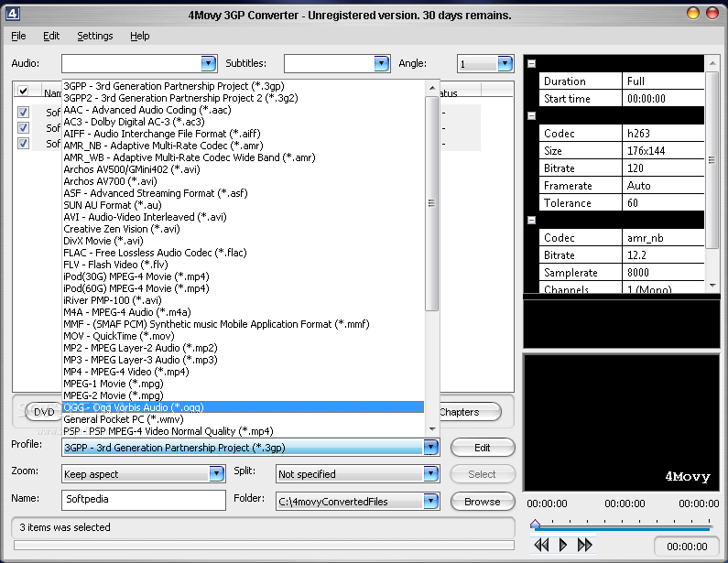Choose MOV - QuickTime profile
This screenshot has height=563, width=728.
[x=243, y=336]
